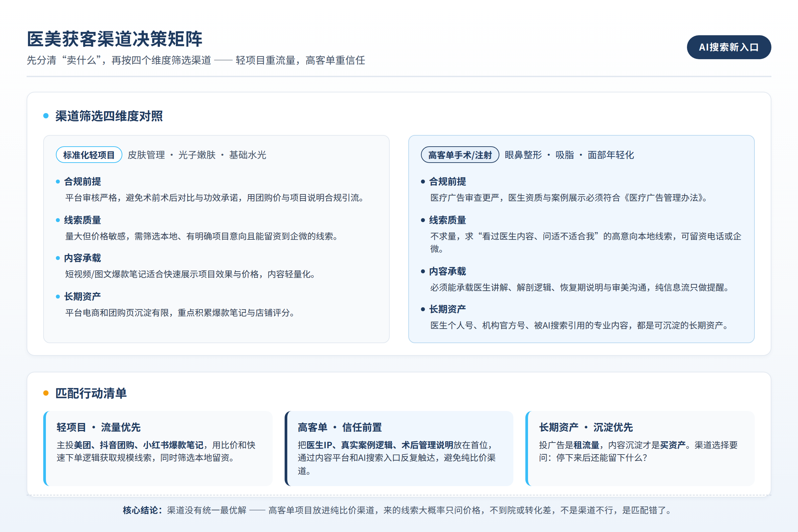Click the 匹配行动清单 section heading
Image resolution: width=798 pixels, height=532 pixels.
(x=91, y=393)
